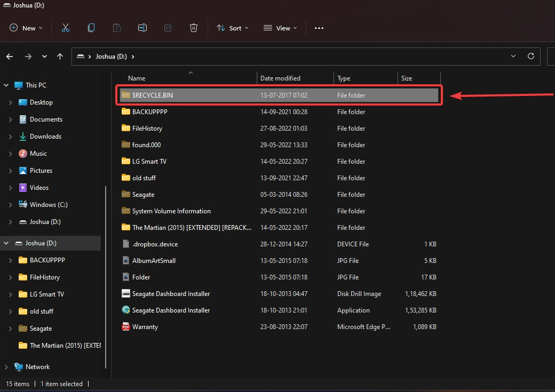Click the .dropbox.device file icon

coord(125,244)
